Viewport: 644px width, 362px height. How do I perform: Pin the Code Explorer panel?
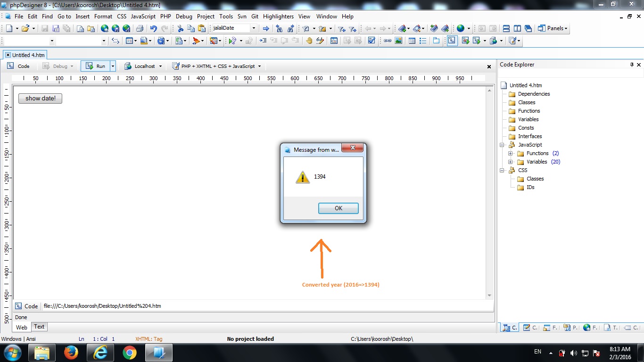pos(632,65)
